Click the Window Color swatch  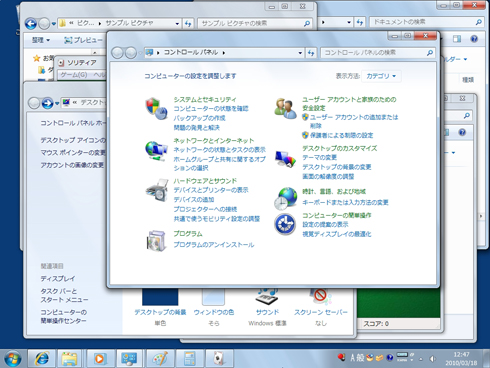[213, 297]
